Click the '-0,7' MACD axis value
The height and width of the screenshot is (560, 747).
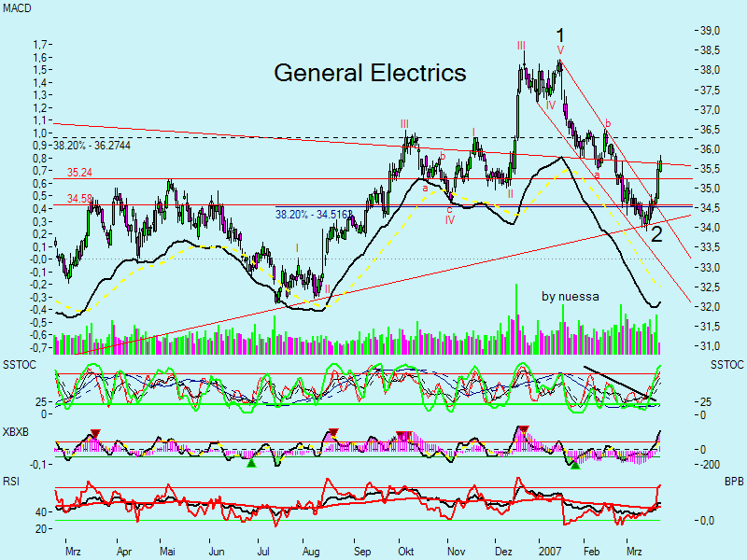coord(37,347)
